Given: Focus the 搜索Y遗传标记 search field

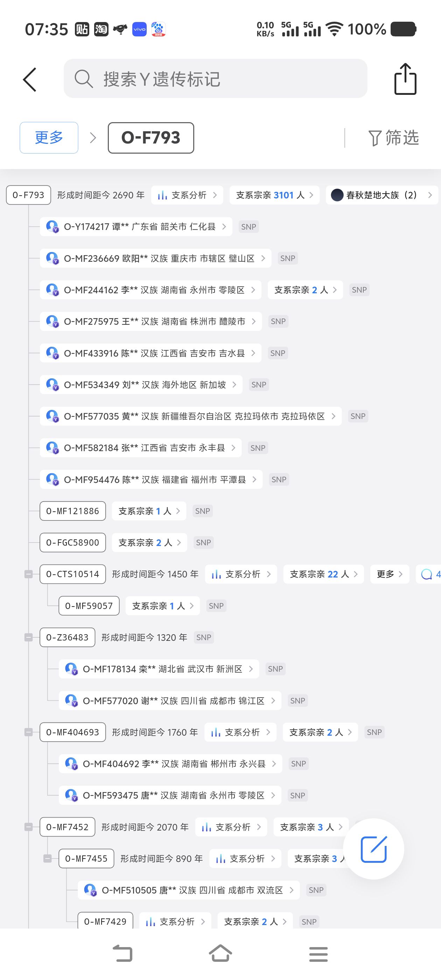Looking at the screenshot, I should pos(215,79).
